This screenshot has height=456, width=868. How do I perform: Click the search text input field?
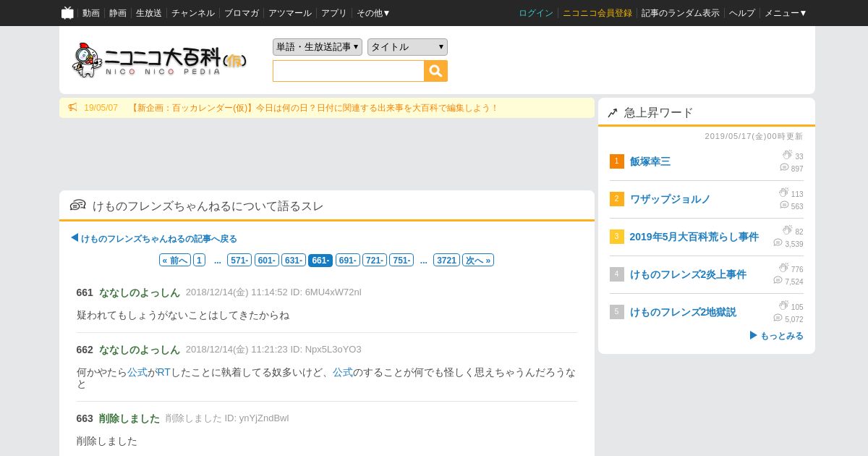(349, 71)
